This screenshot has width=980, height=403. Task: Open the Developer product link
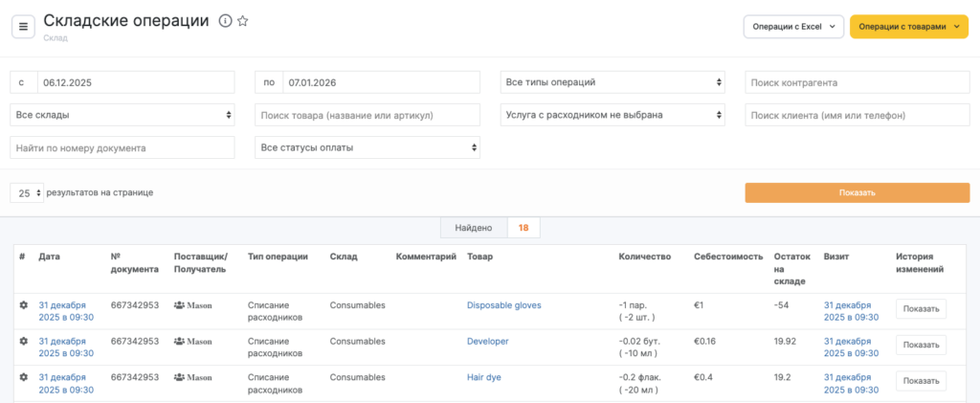(x=487, y=341)
